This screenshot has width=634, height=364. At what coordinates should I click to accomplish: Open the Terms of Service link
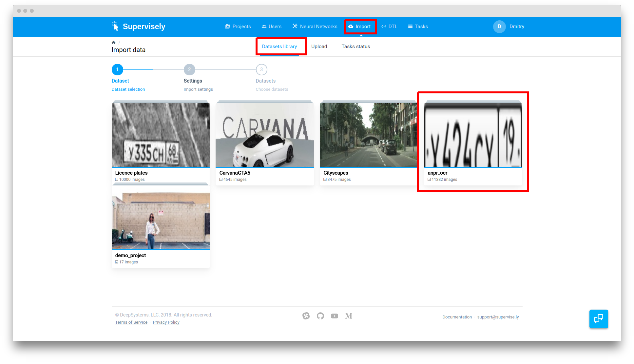(131, 322)
